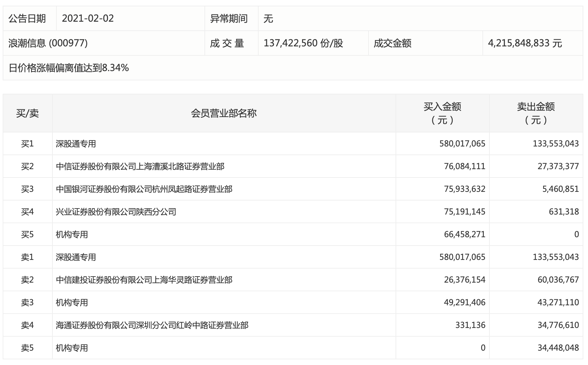588x365 pixels.
Task: Select the 卖4 row label
Action: 27,325
